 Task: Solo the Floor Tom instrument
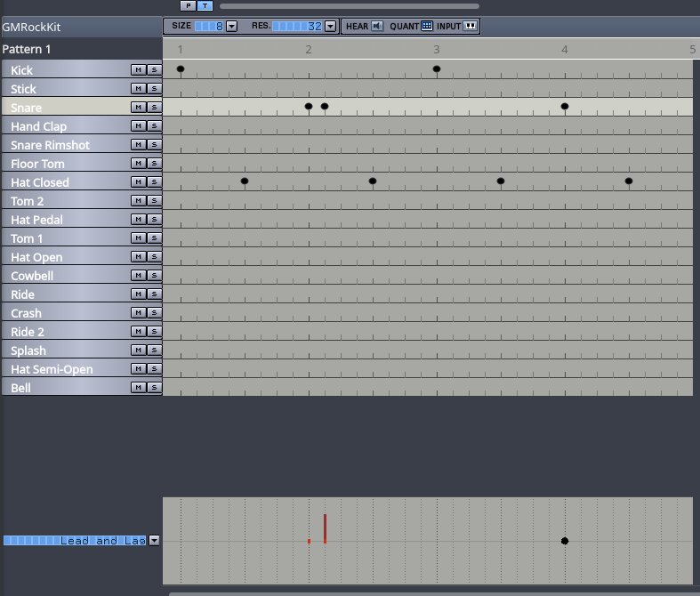tap(154, 164)
